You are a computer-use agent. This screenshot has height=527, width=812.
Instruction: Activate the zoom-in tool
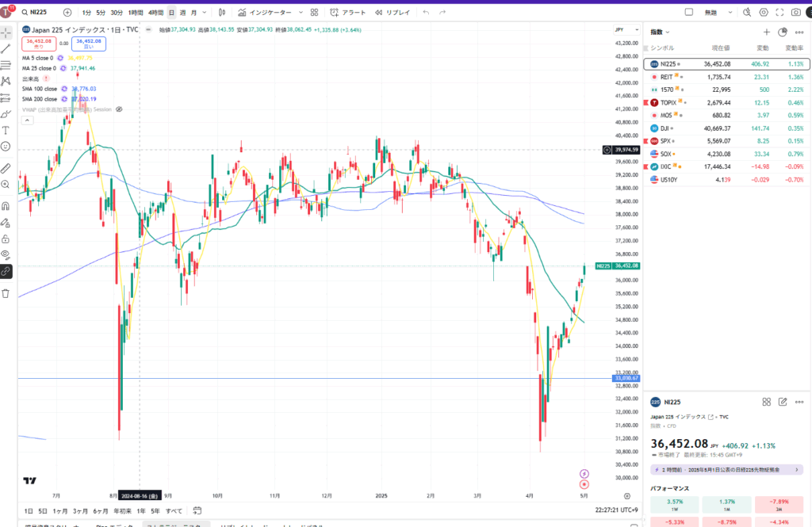pyautogui.click(x=6, y=185)
